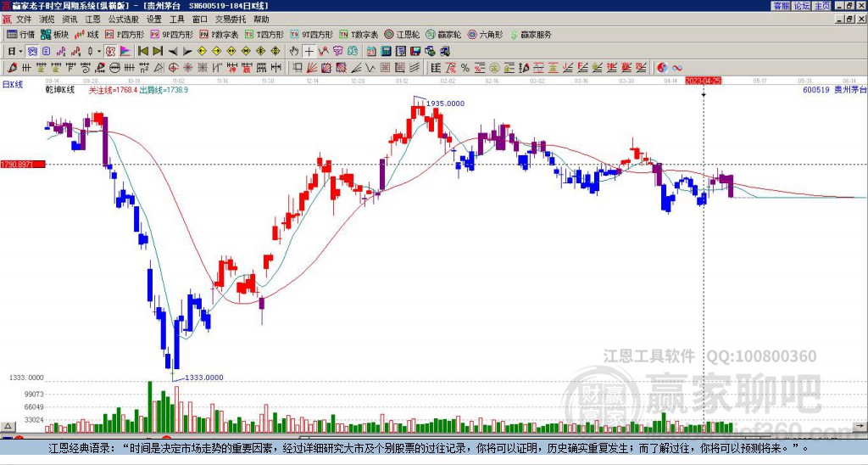868x465 pixels.
Task: Open the 窗口 menu
Action: click(x=200, y=20)
